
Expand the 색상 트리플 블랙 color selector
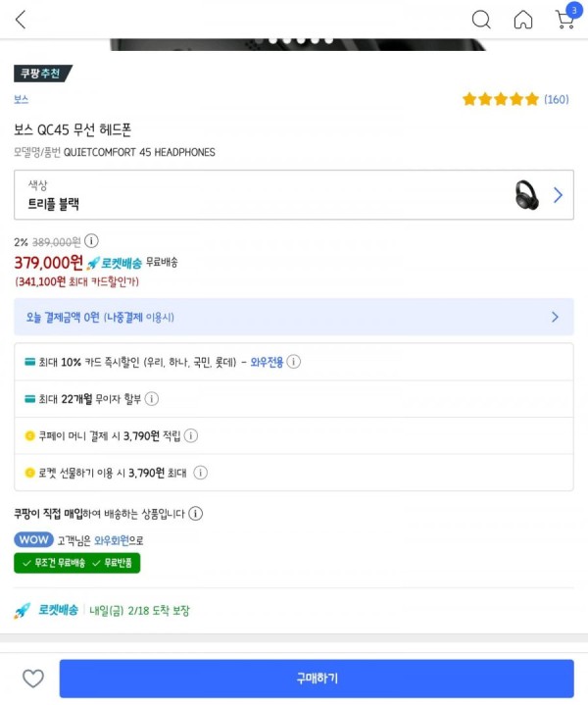point(294,195)
